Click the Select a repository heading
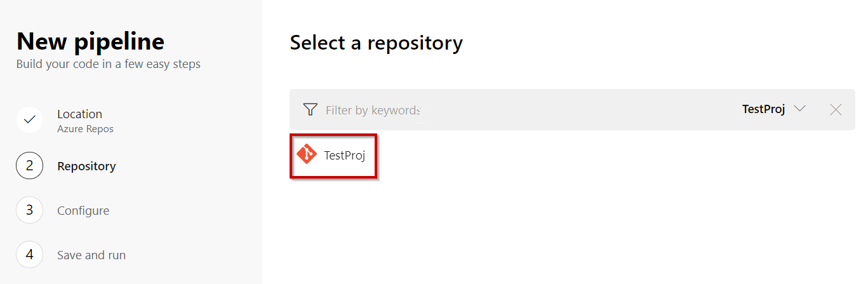 click(376, 43)
